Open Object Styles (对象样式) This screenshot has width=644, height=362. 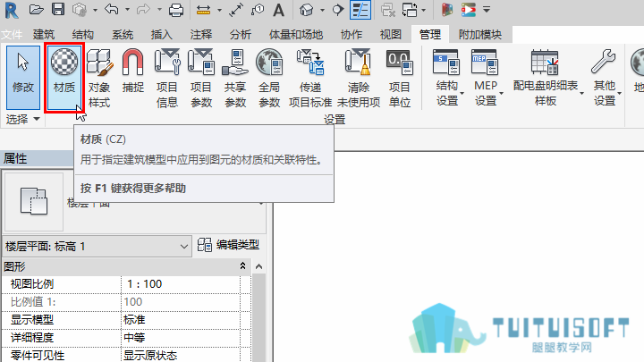(99, 78)
